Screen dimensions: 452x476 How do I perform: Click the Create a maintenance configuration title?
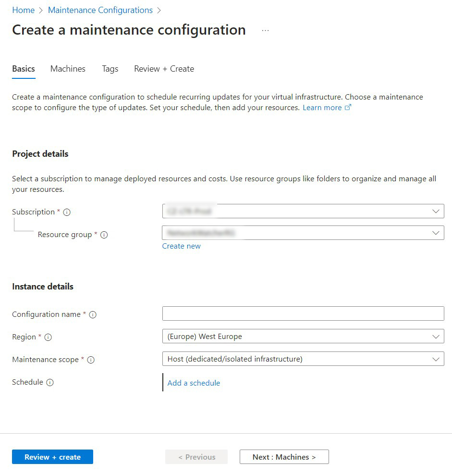(x=129, y=30)
